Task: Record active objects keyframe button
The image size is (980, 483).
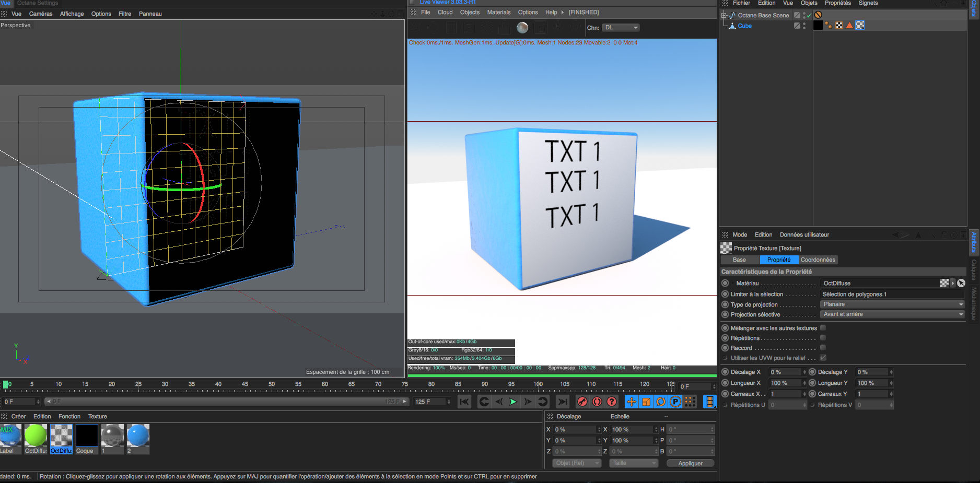Action: click(582, 402)
